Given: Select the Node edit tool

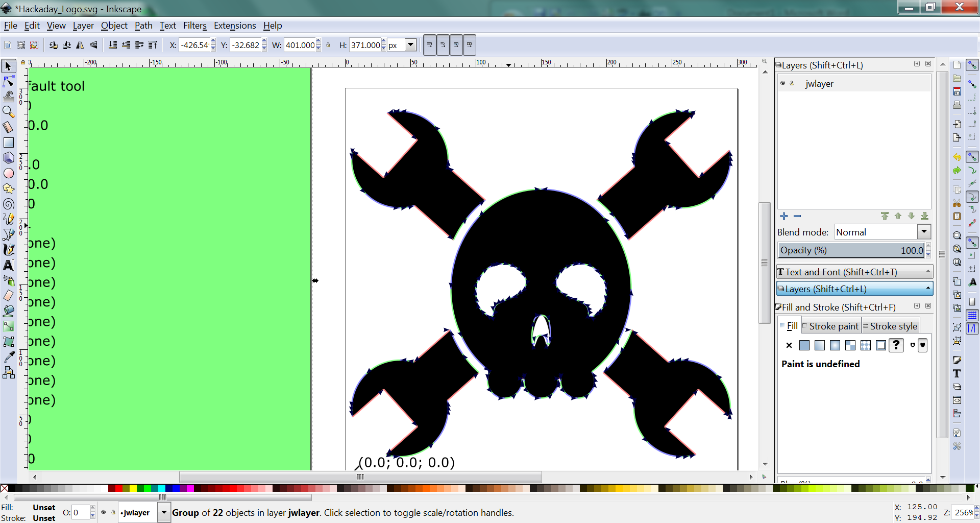Looking at the screenshot, I should 9,82.
